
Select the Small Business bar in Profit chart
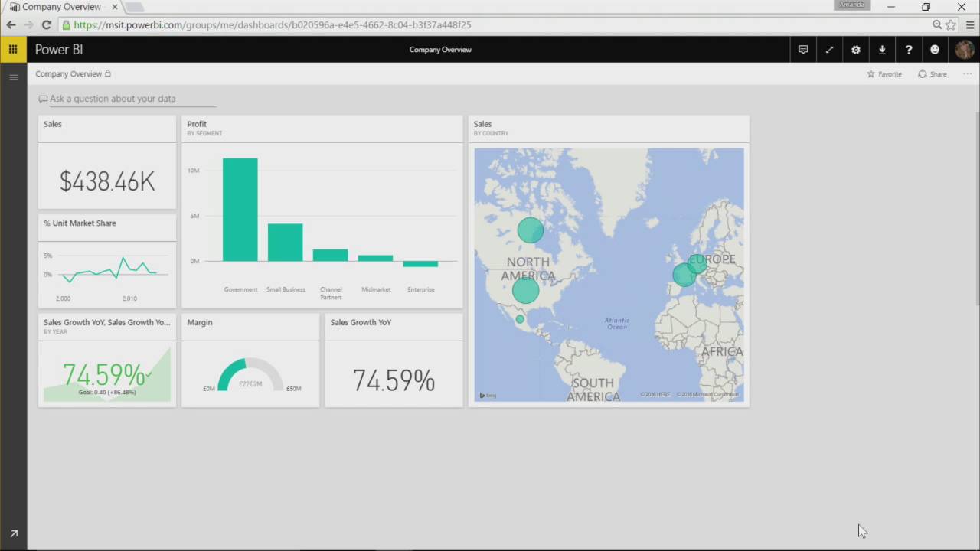pyautogui.click(x=285, y=243)
